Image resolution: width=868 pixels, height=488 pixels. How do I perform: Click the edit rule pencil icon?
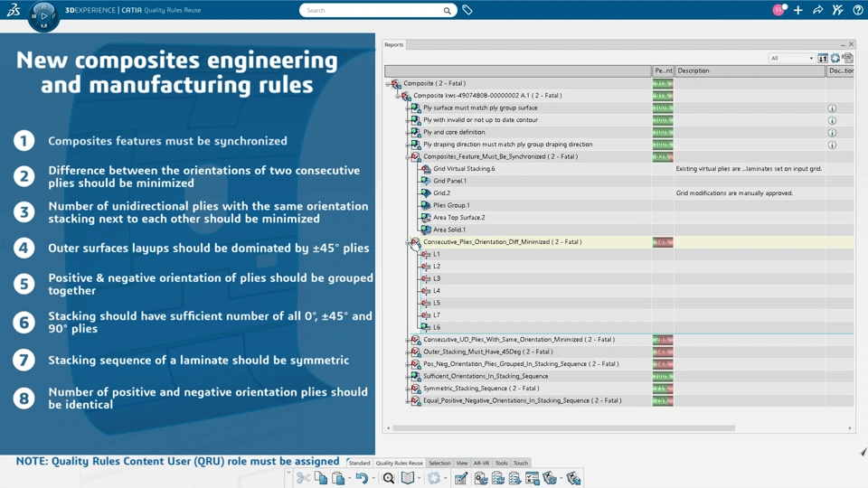coord(460,478)
